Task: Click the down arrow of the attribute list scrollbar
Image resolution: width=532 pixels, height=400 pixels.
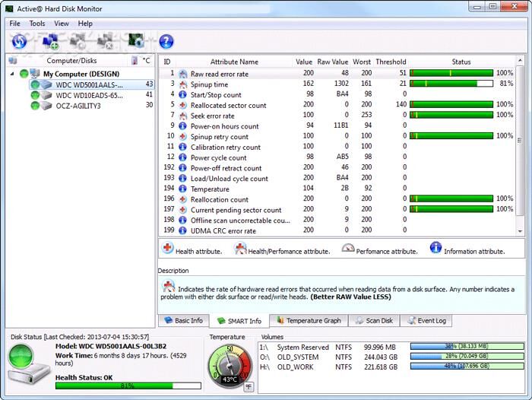Action: click(x=520, y=231)
